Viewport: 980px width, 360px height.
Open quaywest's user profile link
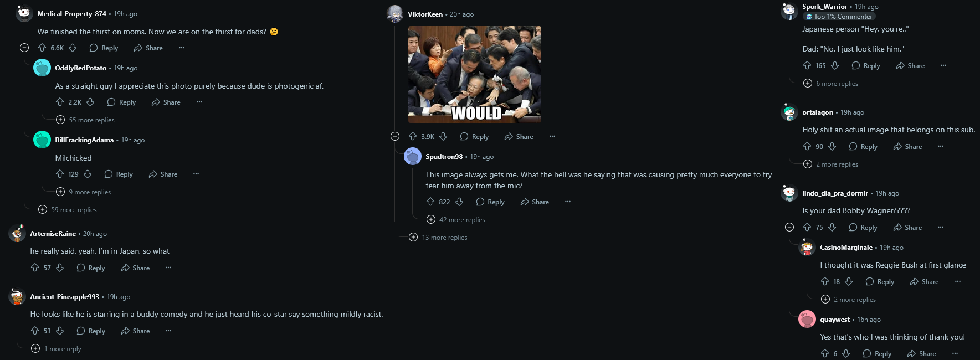coord(835,320)
